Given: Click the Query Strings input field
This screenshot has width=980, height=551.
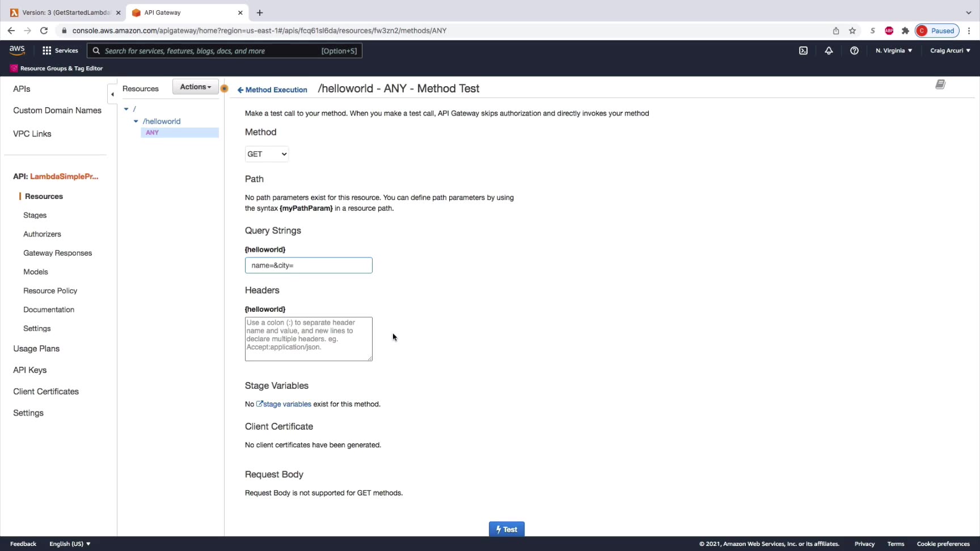Looking at the screenshot, I should pos(309,265).
